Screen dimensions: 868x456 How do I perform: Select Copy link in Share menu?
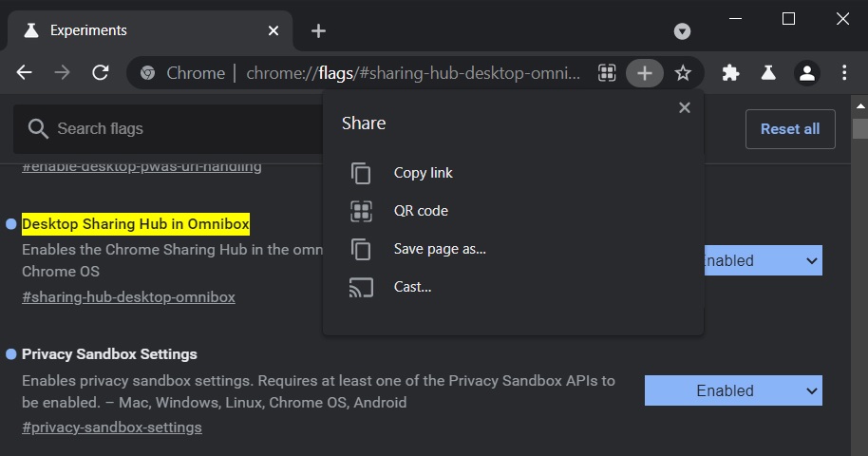point(423,173)
